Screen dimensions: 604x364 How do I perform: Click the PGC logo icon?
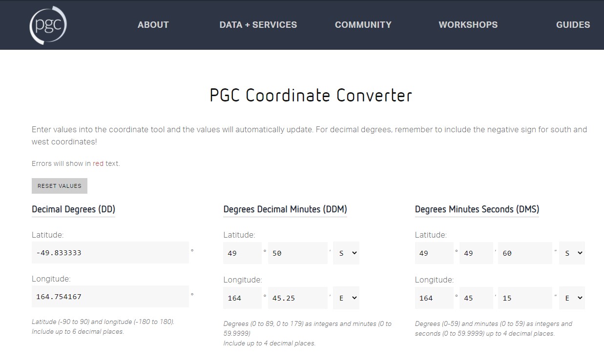[x=48, y=25]
